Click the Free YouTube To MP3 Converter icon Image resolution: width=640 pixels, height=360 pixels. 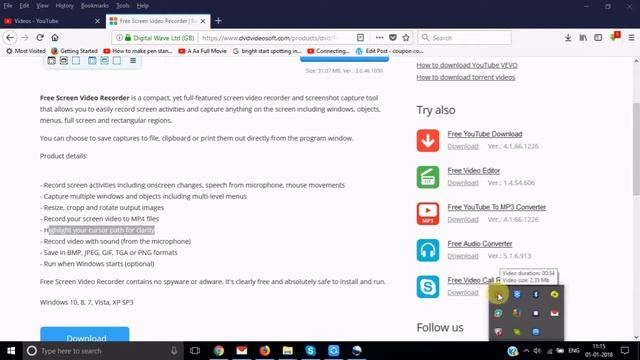point(428,213)
